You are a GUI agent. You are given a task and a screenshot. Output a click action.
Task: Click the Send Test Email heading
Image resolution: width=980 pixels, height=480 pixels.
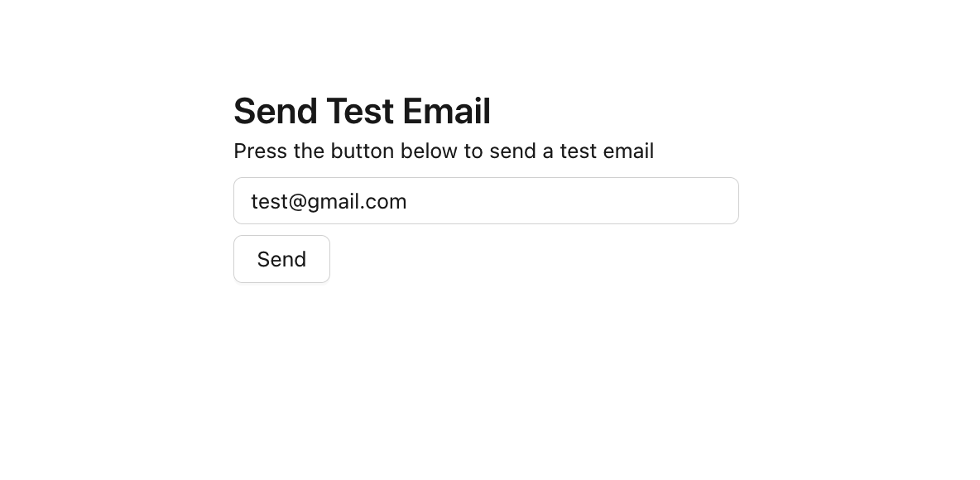[x=362, y=112]
